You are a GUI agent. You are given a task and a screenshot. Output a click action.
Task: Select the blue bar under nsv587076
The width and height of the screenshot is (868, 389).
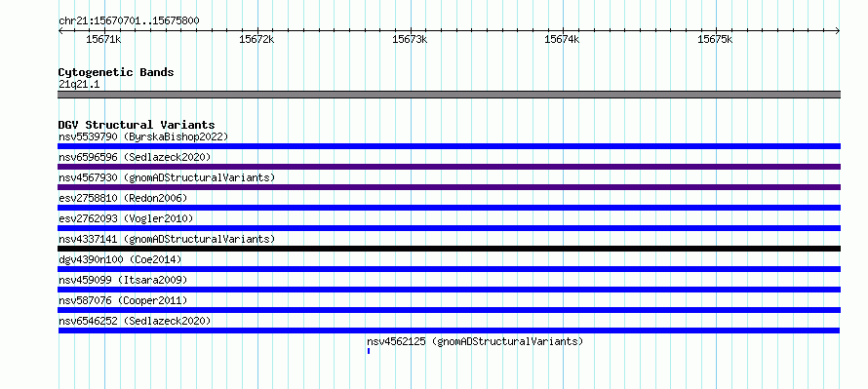click(x=449, y=310)
